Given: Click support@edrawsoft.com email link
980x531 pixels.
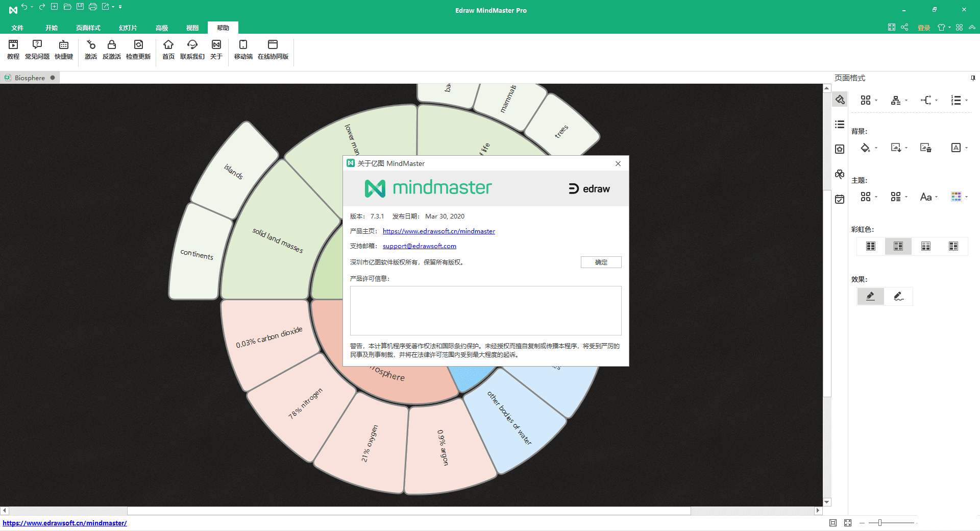Looking at the screenshot, I should coord(420,246).
